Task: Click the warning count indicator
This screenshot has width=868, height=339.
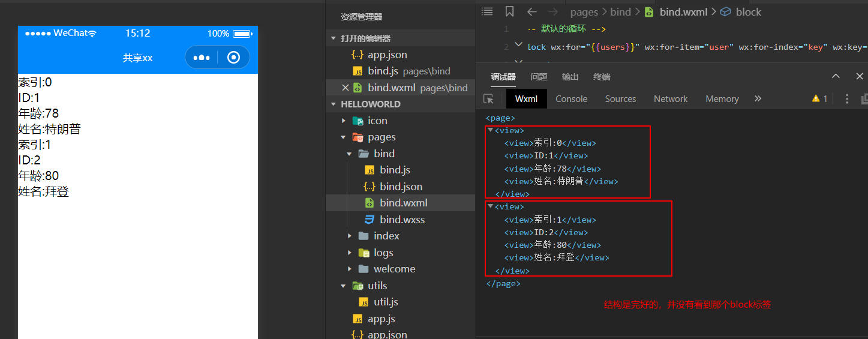Action: (x=819, y=98)
